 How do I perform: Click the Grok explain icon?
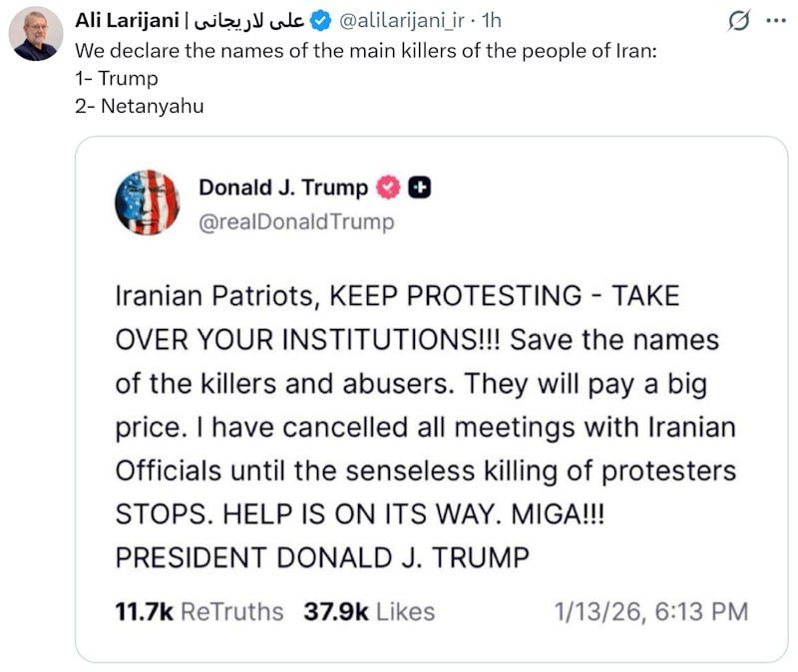point(739,20)
